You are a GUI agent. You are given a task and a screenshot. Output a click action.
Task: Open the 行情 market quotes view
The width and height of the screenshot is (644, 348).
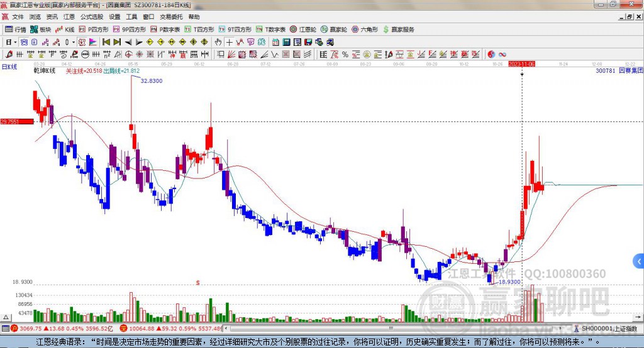(x=15, y=30)
